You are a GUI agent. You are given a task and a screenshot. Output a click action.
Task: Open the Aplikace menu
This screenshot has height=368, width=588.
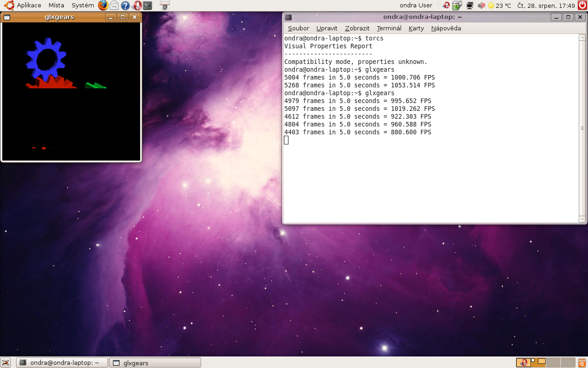(x=29, y=6)
